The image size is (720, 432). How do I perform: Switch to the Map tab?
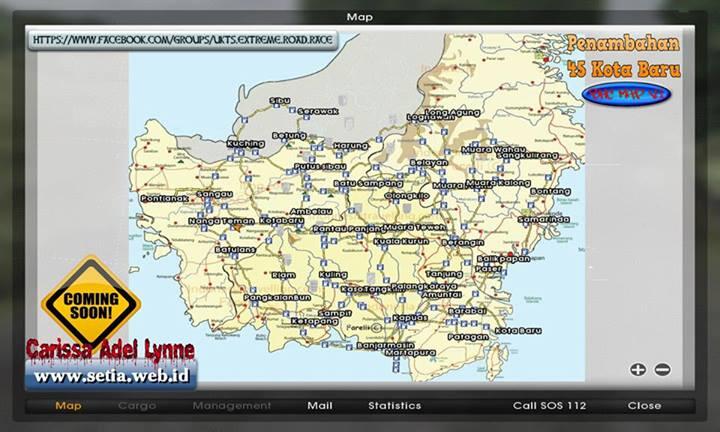pos(68,406)
